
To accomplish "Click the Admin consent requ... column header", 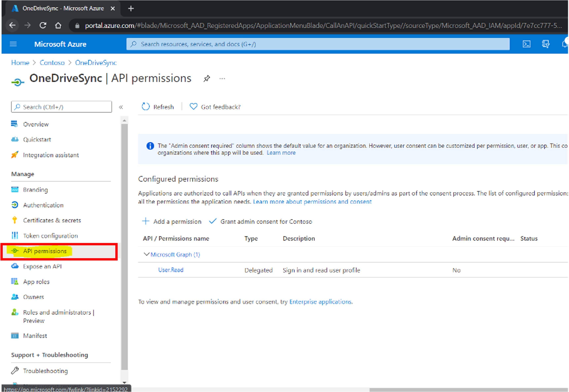I will tap(483, 238).
